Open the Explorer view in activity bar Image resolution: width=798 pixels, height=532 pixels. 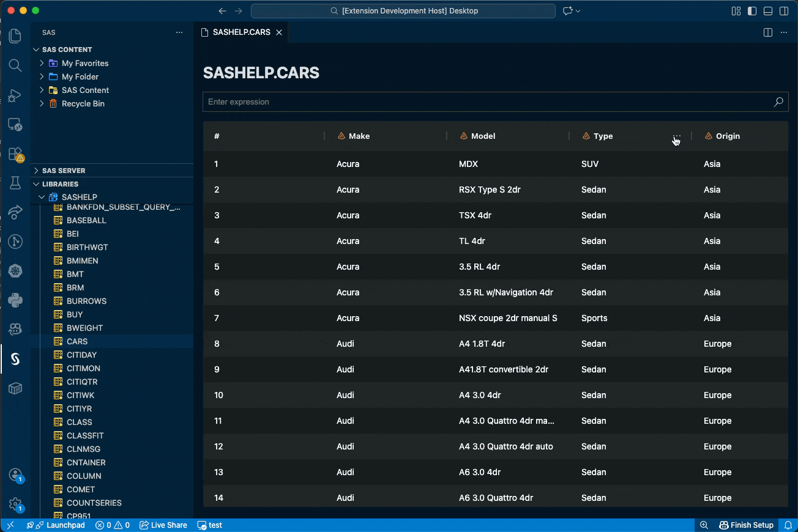pyautogui.click(x=15, y=36)
